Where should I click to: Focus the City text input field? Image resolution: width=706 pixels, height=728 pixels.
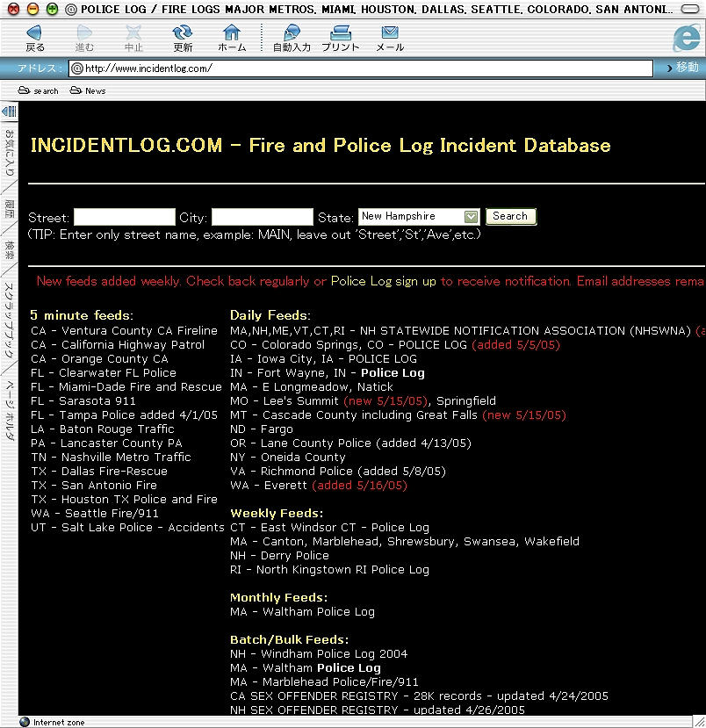click(262, 217)
